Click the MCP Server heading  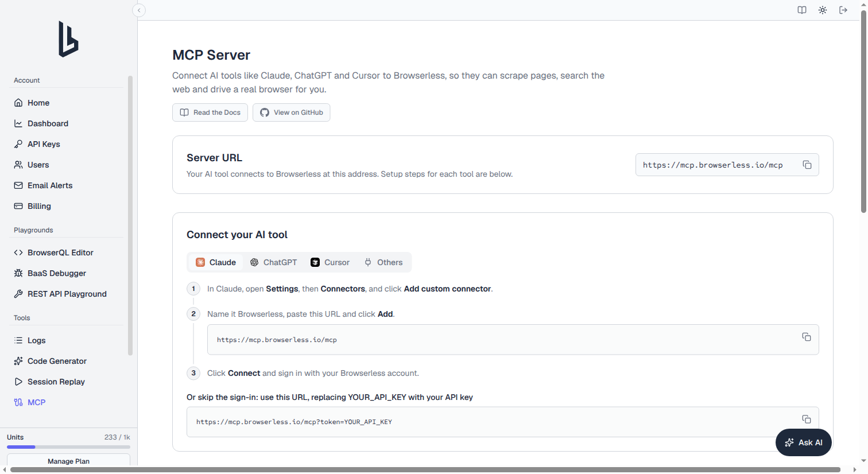(211, 55)
